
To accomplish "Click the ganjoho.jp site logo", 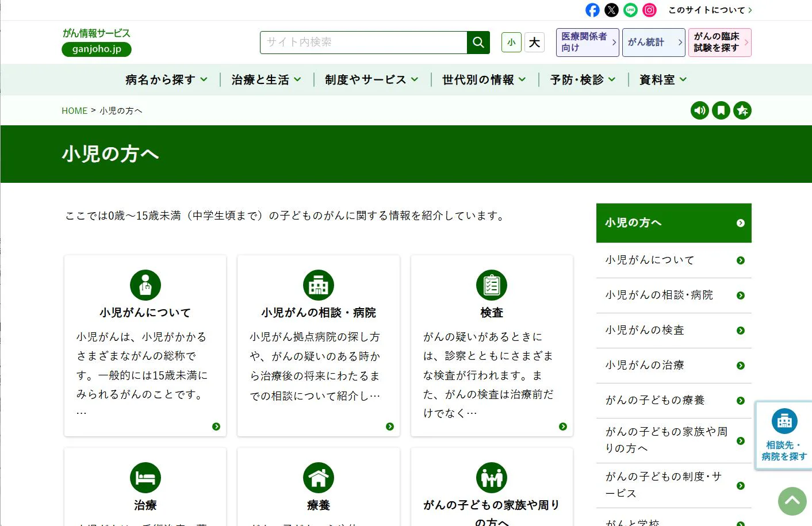I will (97, 42).
